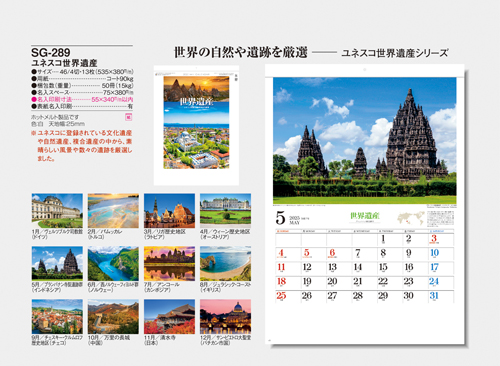Choose the June Norwegian fjord thumbnail
This screenshot has height=366, width=500.
pos(113,263)
